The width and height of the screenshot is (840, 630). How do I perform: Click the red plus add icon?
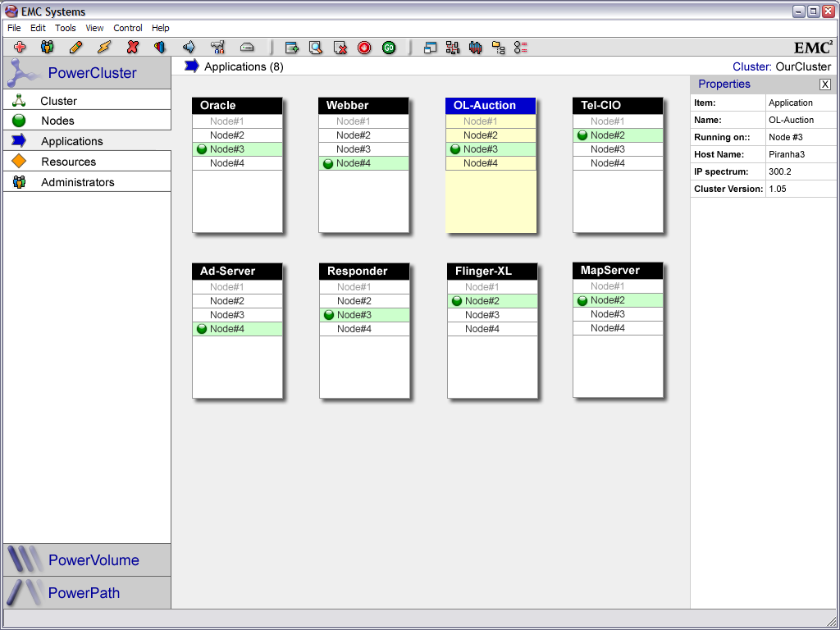(20, 48)
